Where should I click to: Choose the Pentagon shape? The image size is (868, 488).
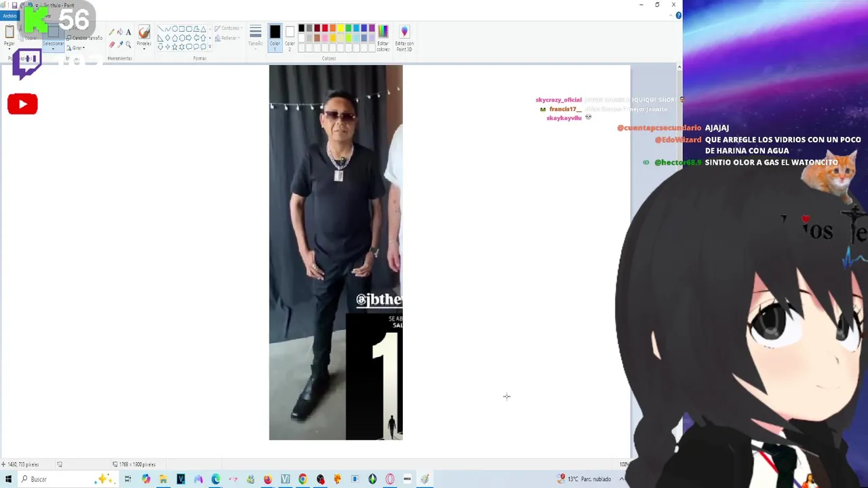coord(175,38)
